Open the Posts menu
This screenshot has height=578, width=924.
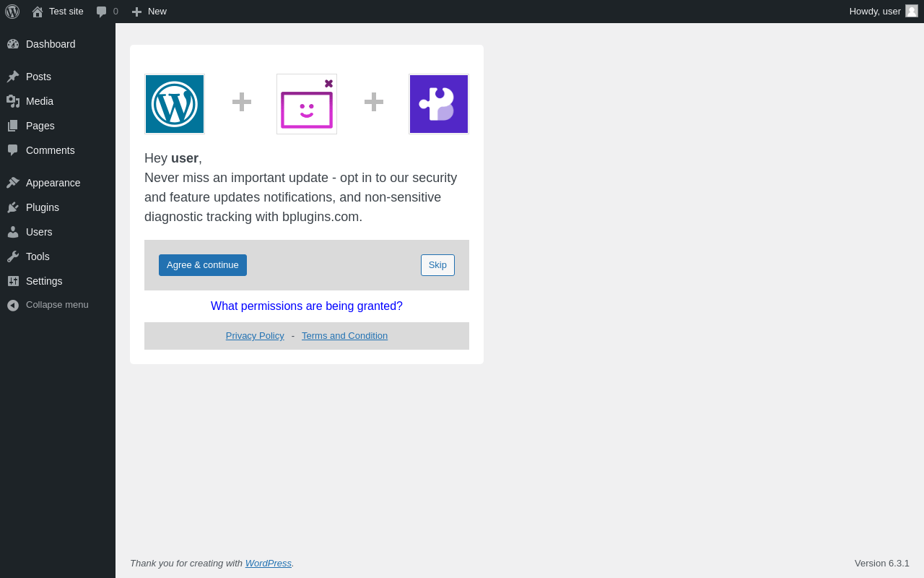(58, 77)
